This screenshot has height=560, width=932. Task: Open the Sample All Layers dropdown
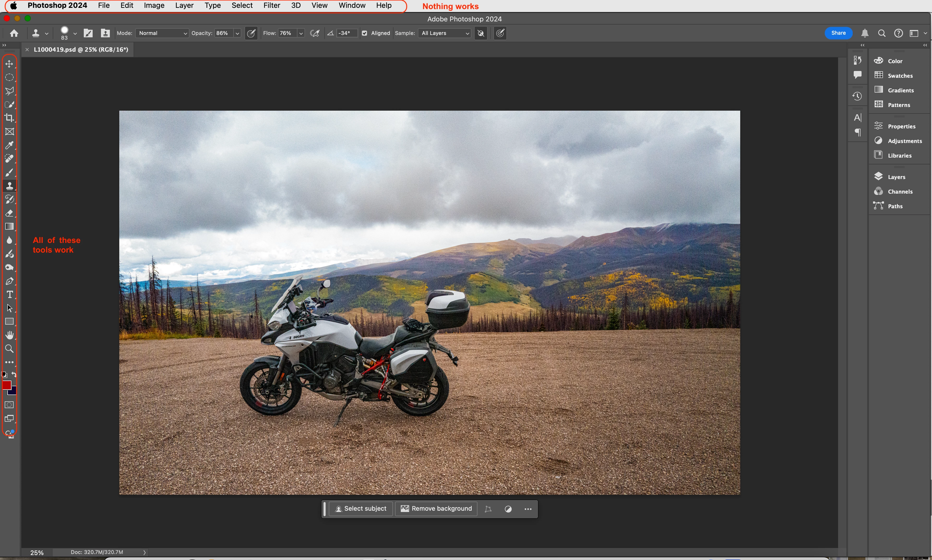(445, 33)
